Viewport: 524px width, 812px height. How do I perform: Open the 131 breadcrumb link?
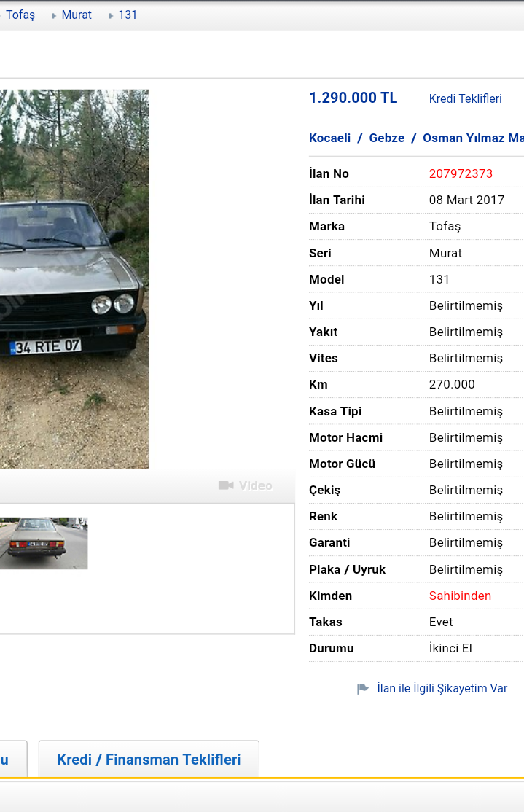pyautogui.click(x=128, y=15)
